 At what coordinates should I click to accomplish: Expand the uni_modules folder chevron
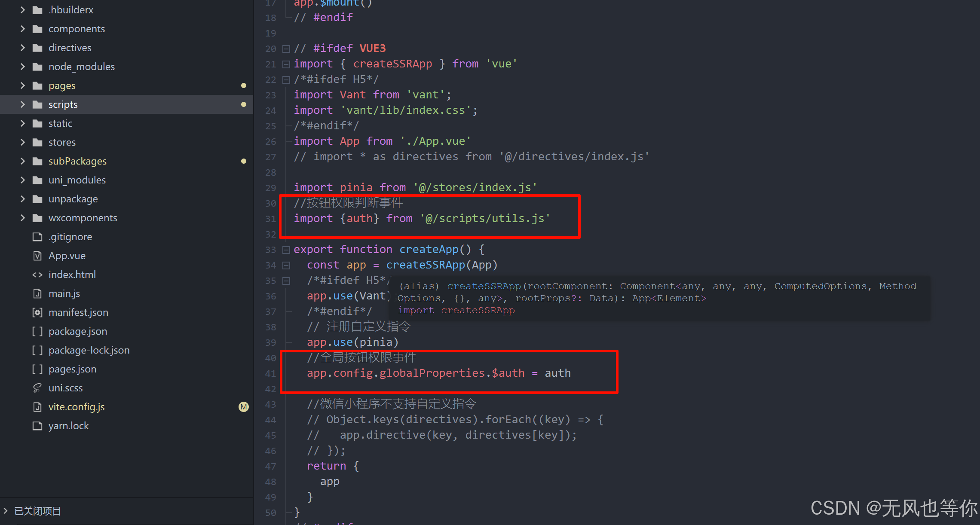pos(23,180)
